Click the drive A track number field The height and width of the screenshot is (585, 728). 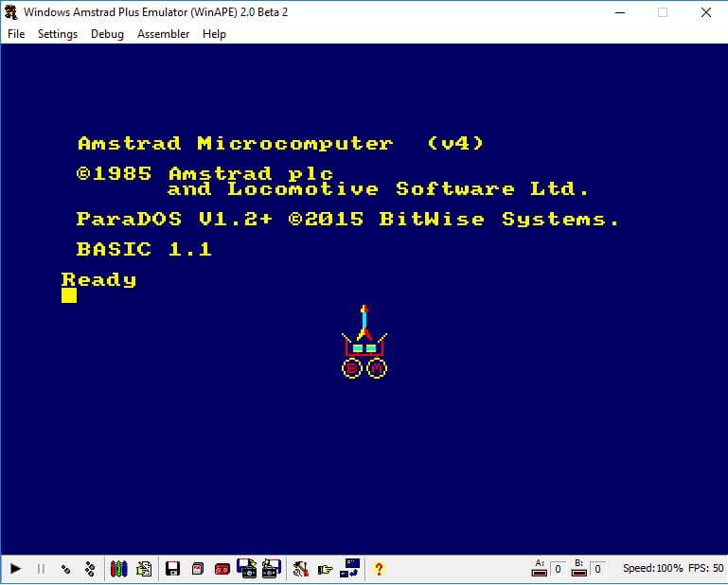tap(558, 569)
